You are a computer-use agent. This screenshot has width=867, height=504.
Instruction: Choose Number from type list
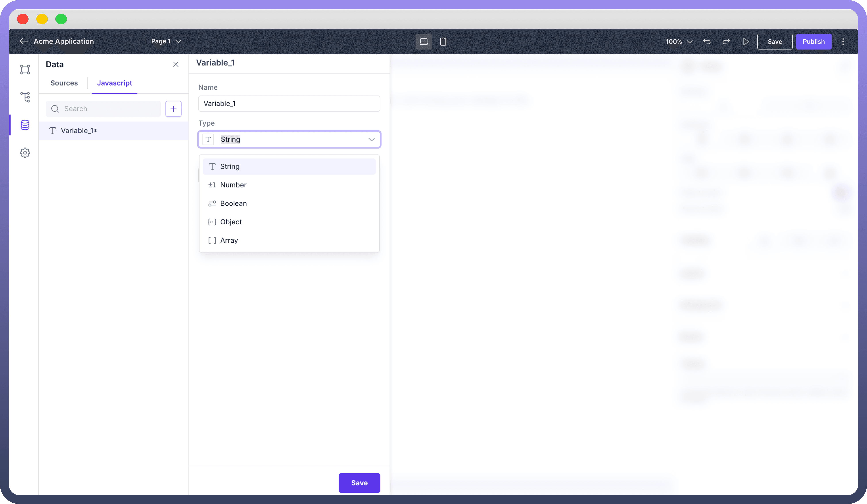pyautogui.click(x=233, y=185)
